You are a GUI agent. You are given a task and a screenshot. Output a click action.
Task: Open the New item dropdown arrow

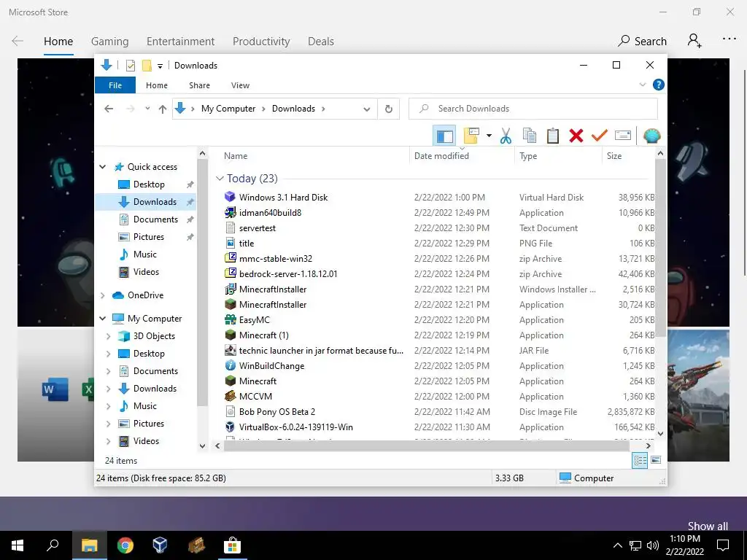click(x=489, y=136)
